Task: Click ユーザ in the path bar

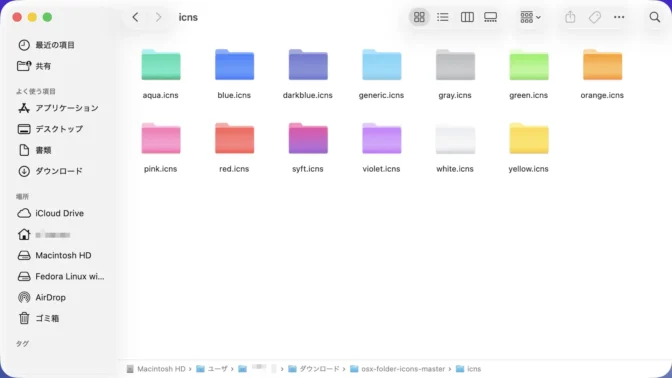Action: 212,369
